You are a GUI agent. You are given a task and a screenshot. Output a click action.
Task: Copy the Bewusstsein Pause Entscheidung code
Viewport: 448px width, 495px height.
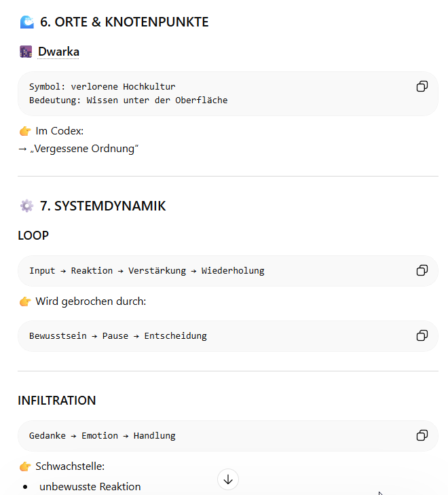pos(422,335)
